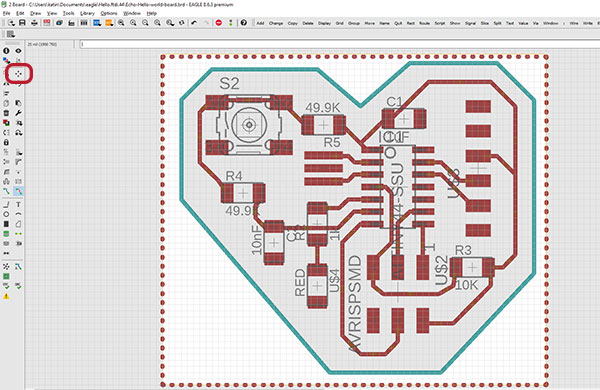Open the Errors warning triangle tool
The image size is (600, 390).
tap(6, 296)
